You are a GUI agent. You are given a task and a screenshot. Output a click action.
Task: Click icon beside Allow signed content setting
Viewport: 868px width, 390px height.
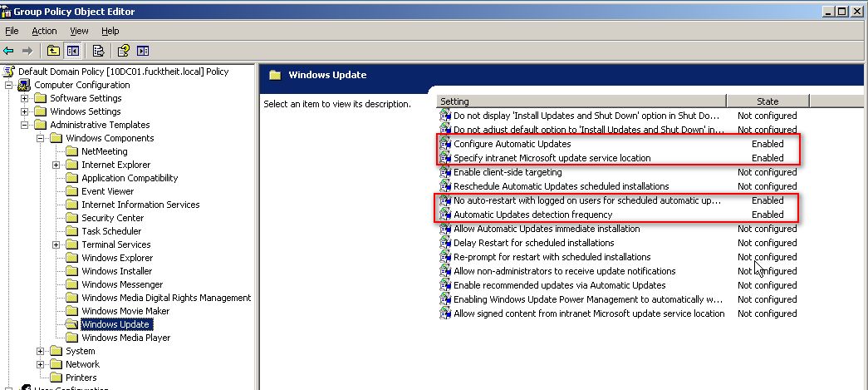pyautogui.click(x=445, y=313)
